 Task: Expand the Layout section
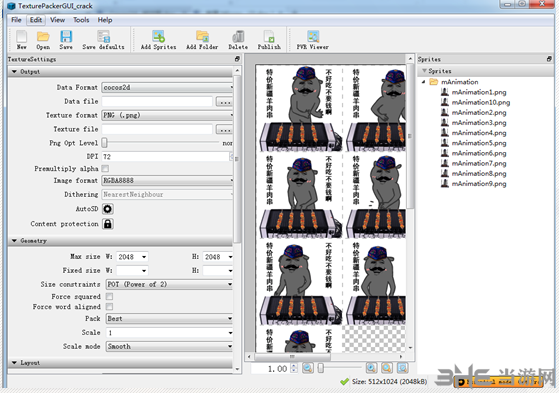pyautogui.click(x=14, y=363)
